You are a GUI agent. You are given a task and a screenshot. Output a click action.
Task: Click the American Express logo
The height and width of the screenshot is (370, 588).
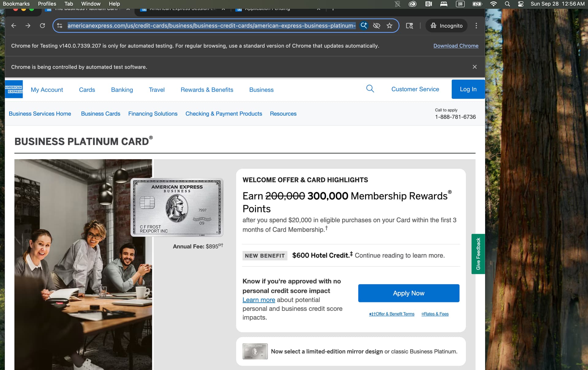pos(14,89)
